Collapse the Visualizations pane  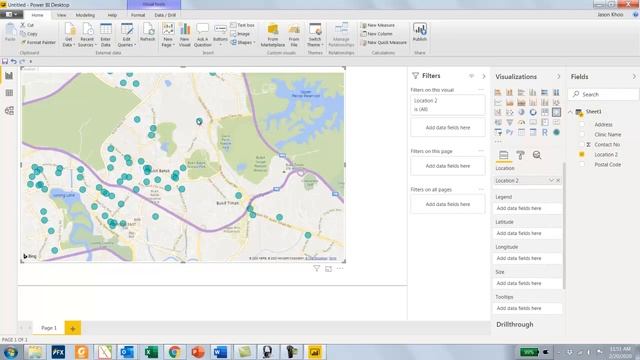(558, 77)
